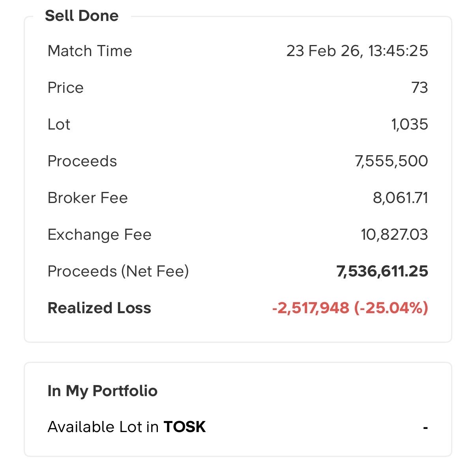The width and height of the screenshot is (476, 468).
Task: Tap the 23 Feb 26 match timestamp
Action: (357, 51)
